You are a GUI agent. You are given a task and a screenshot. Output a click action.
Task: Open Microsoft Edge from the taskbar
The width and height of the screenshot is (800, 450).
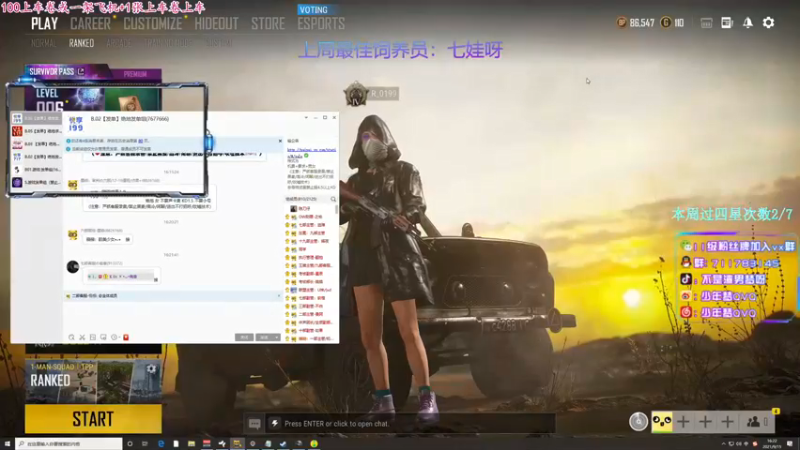(x=161, y=444)
